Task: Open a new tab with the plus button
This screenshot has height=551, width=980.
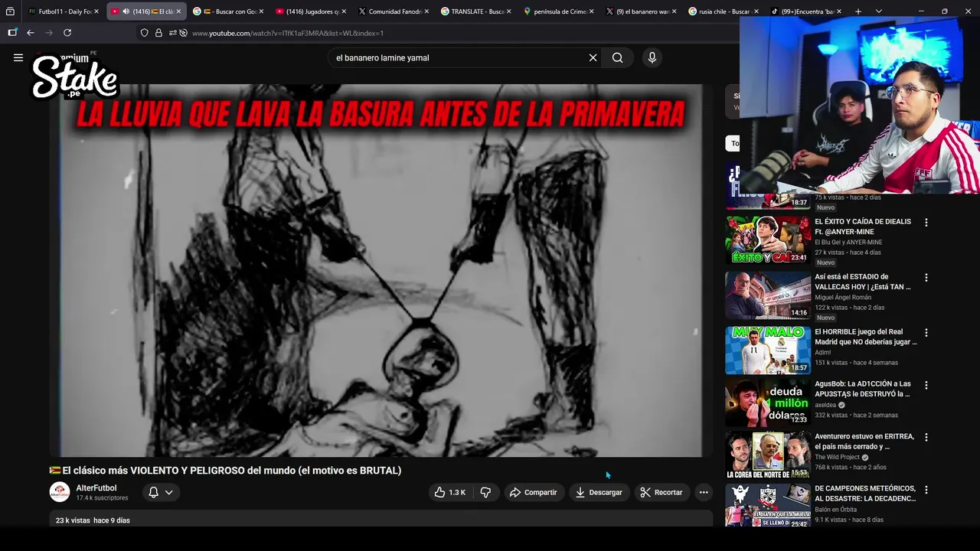Action: 857,11
